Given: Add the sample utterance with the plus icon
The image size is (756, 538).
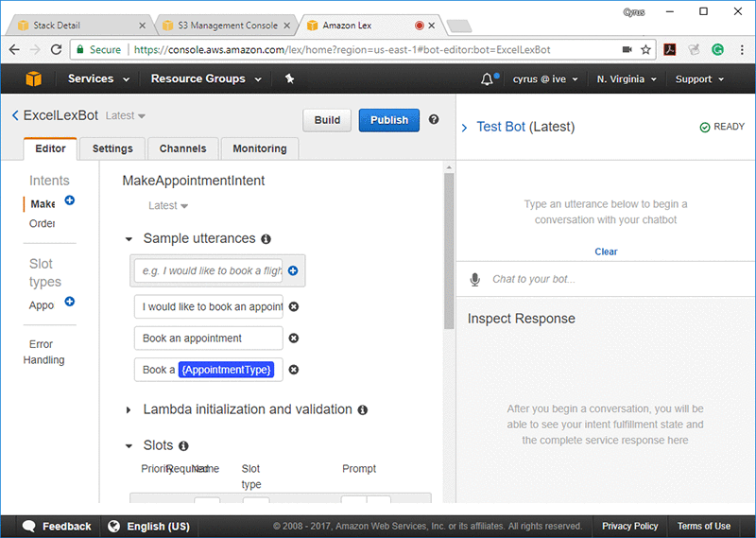Looking at the screenshot, I should (x=293, y=270).
